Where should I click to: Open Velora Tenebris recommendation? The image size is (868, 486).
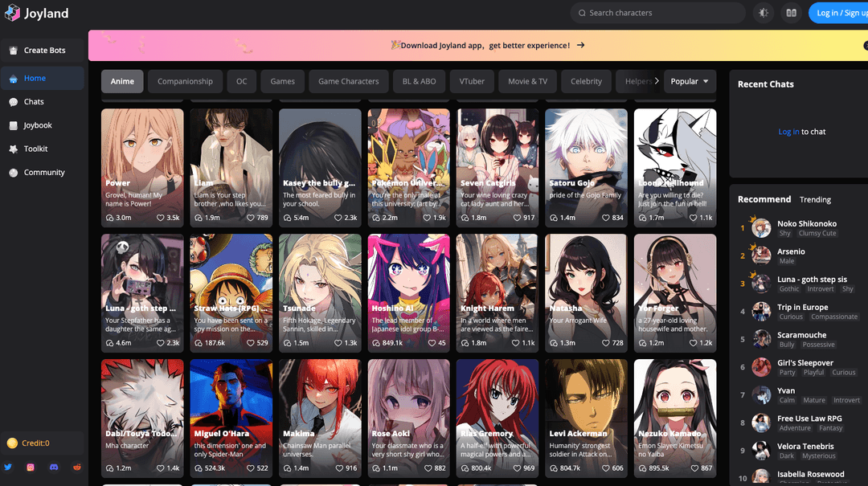tap(805, 446)
